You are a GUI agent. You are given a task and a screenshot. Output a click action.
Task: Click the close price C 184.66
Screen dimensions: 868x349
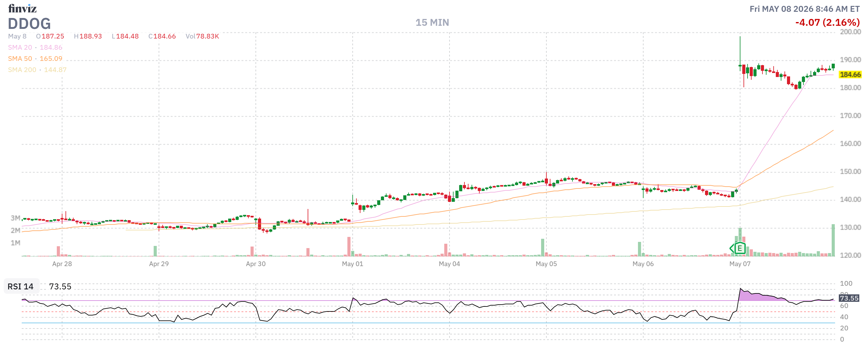pyautogui.click(x=162, y=36)
